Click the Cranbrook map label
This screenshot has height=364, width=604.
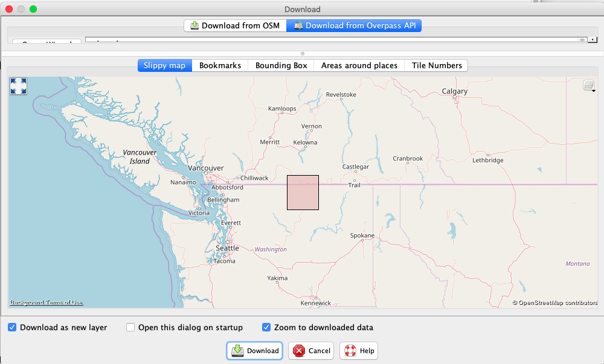pos(408,159)
